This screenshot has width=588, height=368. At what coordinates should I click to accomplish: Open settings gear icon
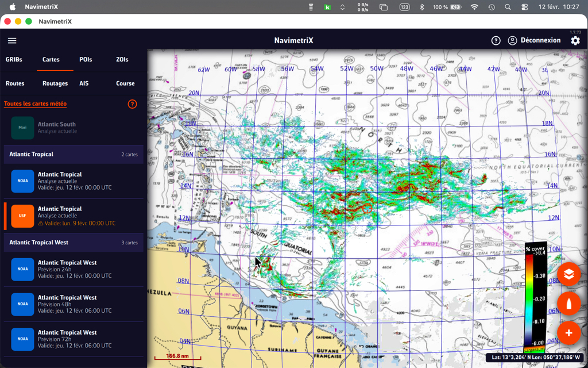click(575, 41)
